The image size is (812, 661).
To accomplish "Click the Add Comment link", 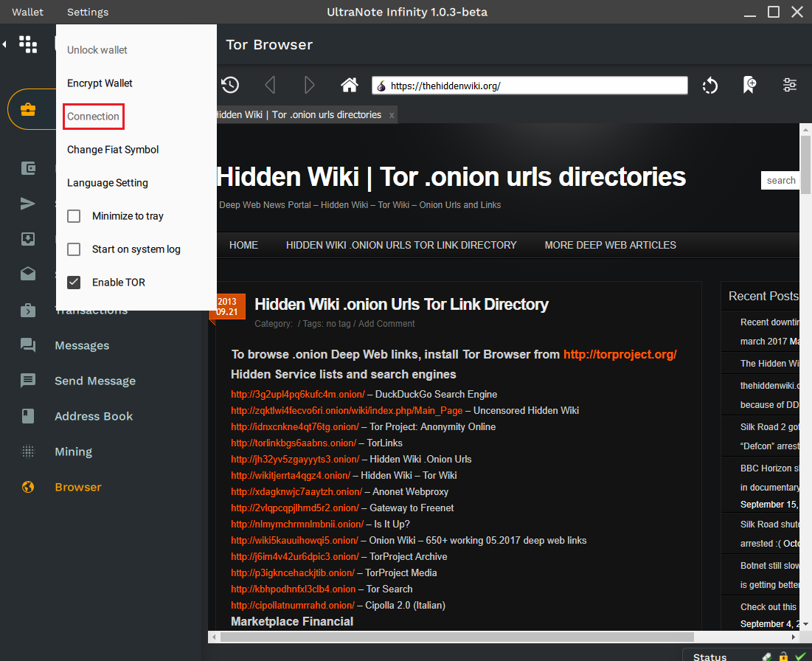I will click(386, 324).
